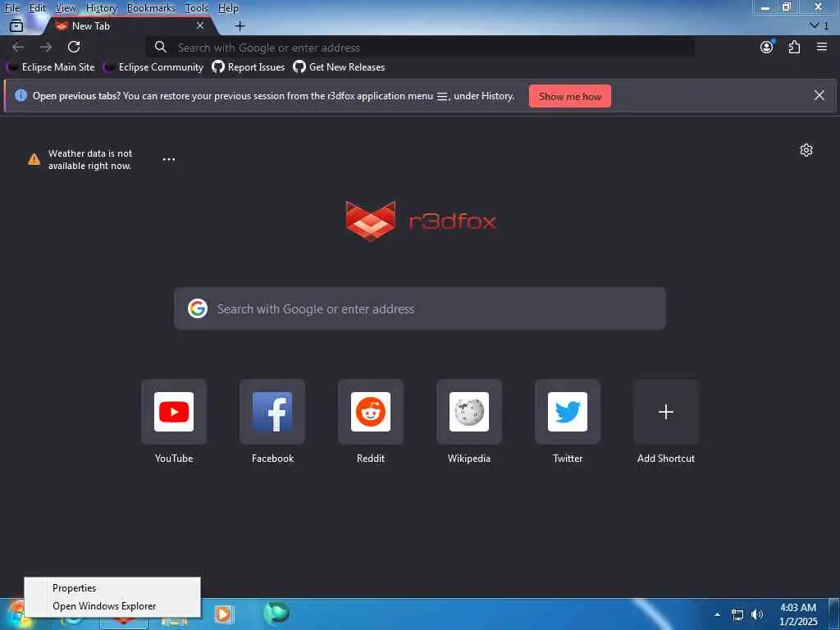Screen dimensions: 840x630
Task: Go forward one page
Action: (46, 47)
